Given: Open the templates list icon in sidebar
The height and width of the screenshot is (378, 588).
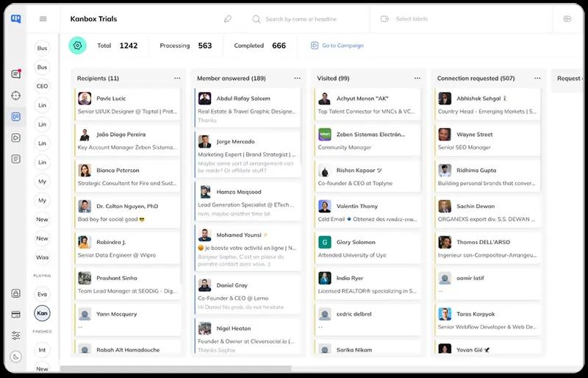Looking at the screenshot, I should coord(15,159).
